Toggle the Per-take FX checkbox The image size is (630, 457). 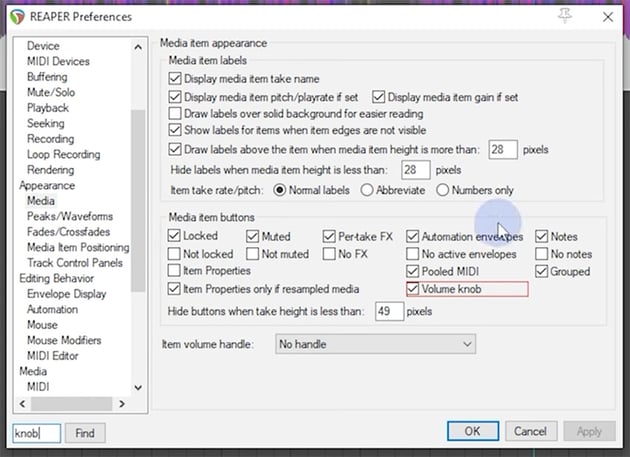329,236
